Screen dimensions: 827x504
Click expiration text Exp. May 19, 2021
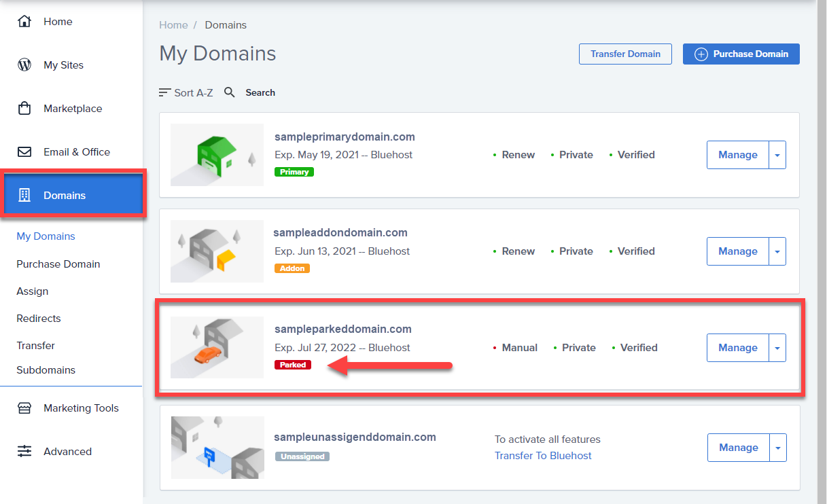tap(316, 155)
